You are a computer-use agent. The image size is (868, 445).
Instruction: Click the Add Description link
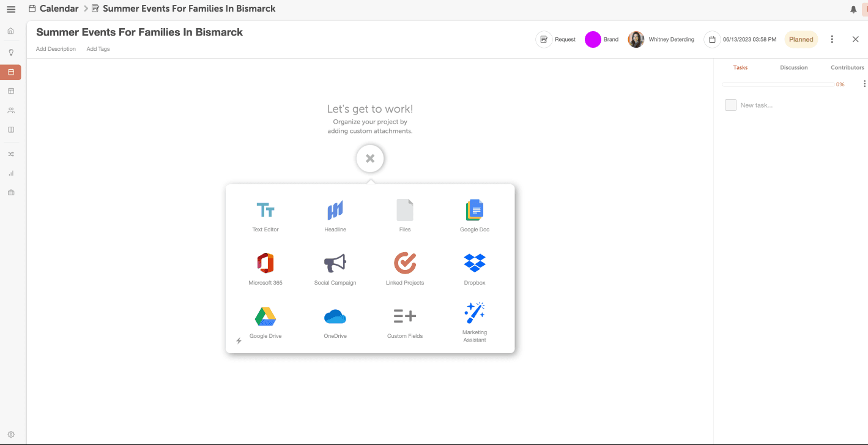[56, 49]
